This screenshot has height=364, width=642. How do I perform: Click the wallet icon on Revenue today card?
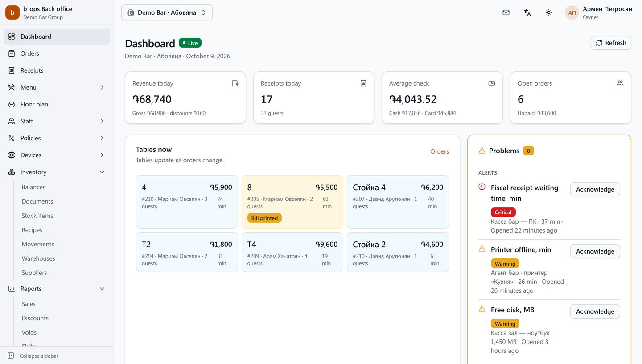[x=235, y=83]
